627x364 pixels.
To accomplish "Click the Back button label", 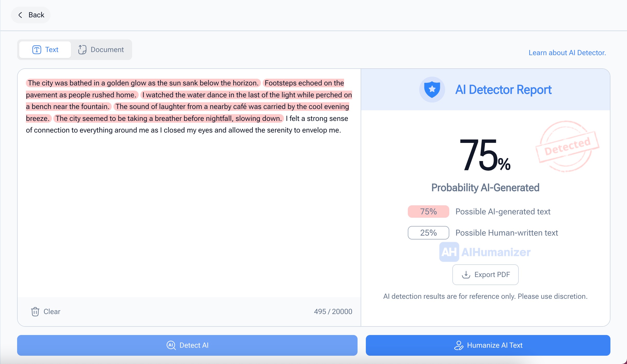I will tap(36, 15).
